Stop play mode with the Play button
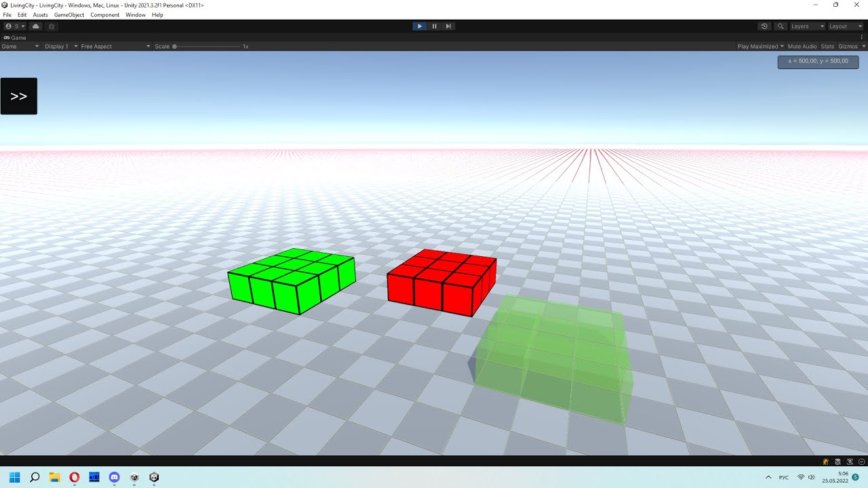Screen dimensions: 868x488 coord(420,26)
